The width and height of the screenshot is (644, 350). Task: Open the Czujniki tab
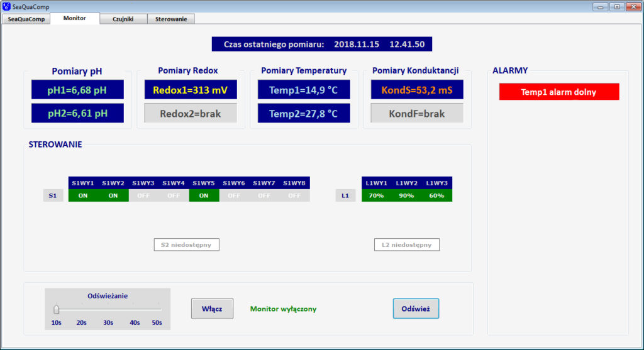tap(123, 19)
